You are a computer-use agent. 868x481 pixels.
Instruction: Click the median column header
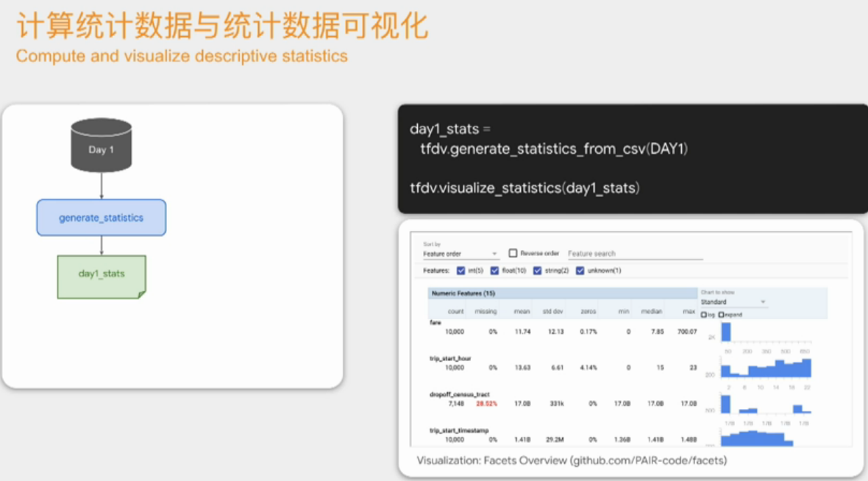652,312
